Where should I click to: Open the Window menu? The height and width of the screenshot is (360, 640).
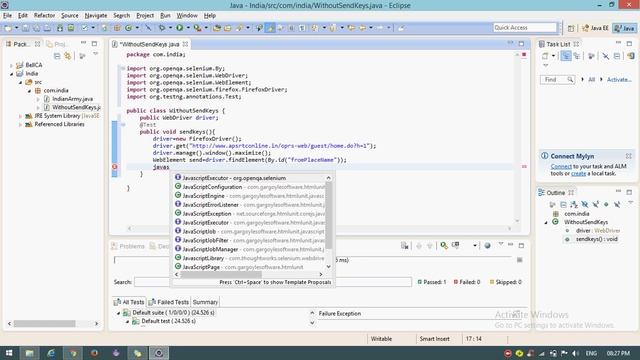tap(187, 16)
